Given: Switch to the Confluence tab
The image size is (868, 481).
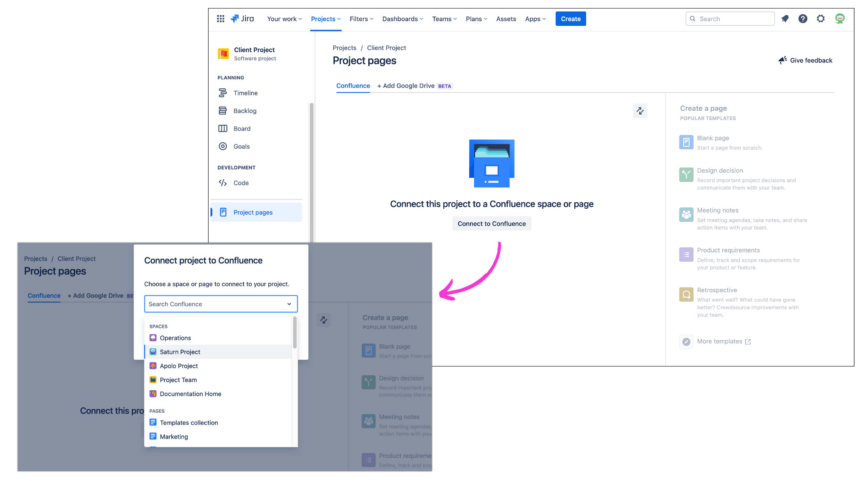Looking at the screenshot, I should (353, 86).
